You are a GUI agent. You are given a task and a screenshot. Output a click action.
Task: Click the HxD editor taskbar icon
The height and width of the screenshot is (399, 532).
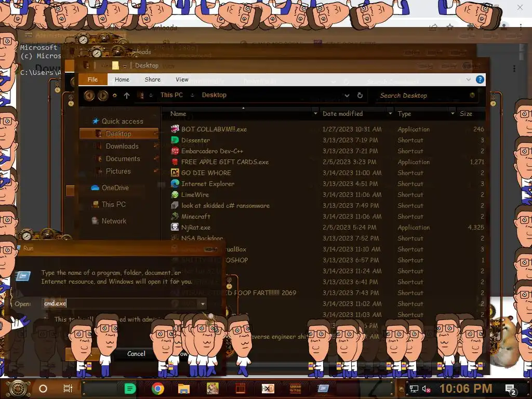coord(268,389)
